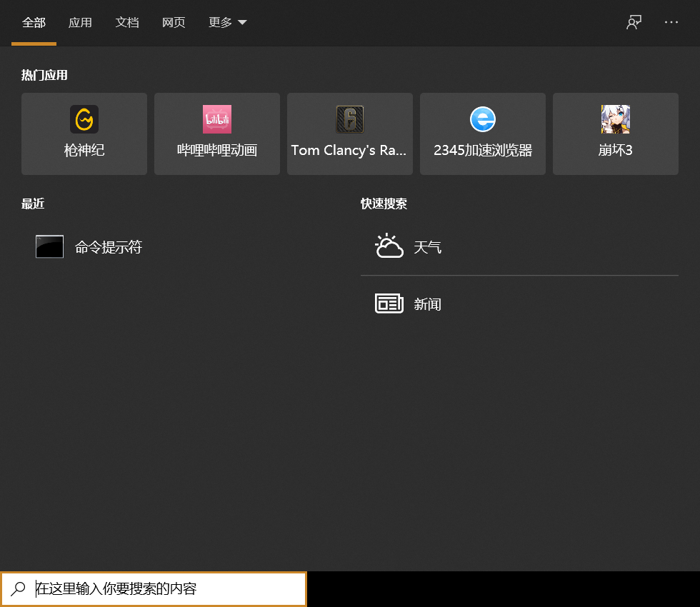The height and width of the screenshot is (607, 700).
Task: Open the 枪神纪 app icon
Action: (84, 119)
